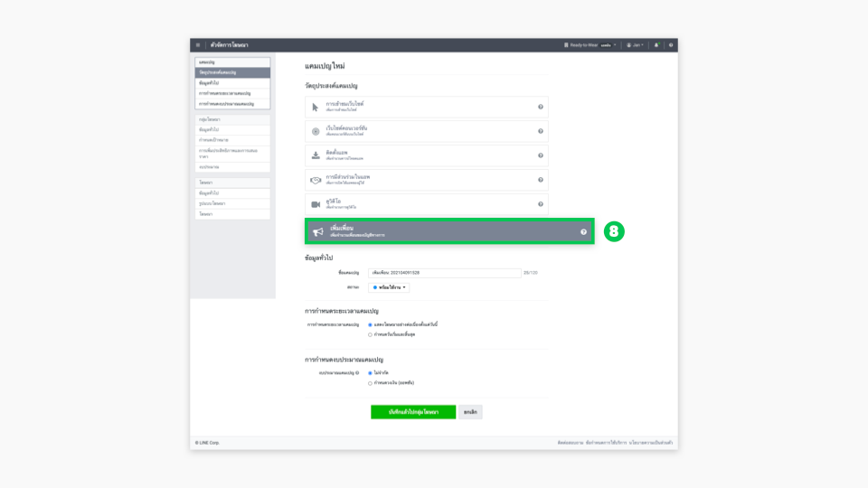Expand the Ready-to-Wear account dropdown
The image size is (868, 488).
point(591,45)
